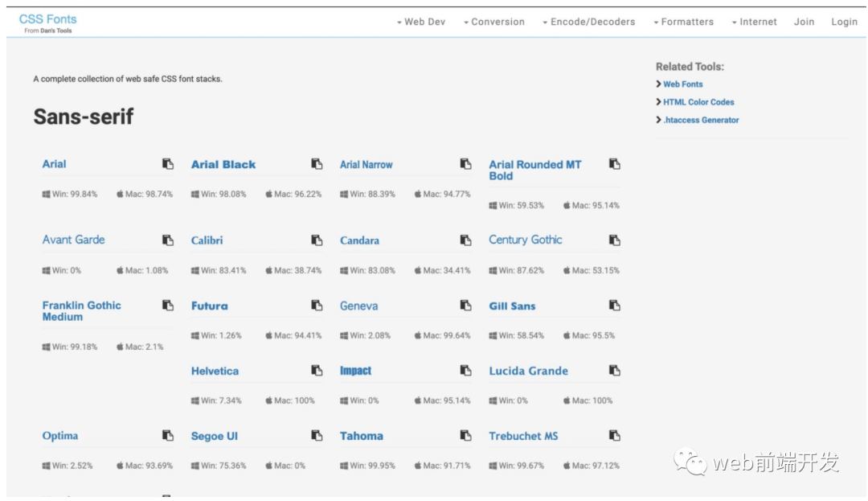868x501 pixels.
Task: Expand the Formatters menu
Action: 683,22
